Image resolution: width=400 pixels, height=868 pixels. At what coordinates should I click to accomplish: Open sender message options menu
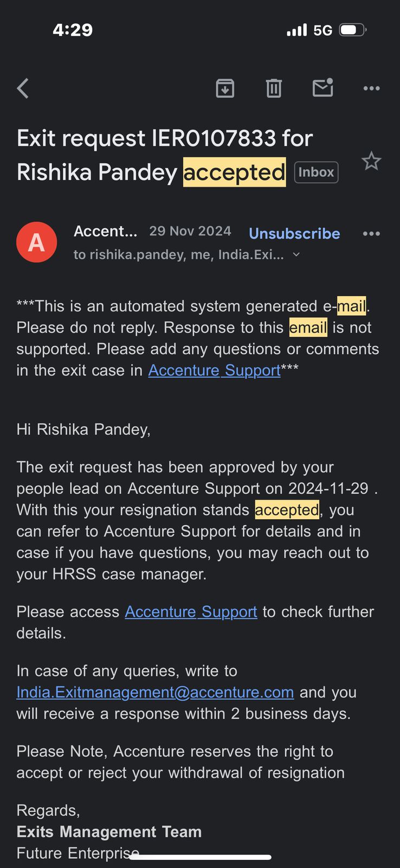coord(371,234)
